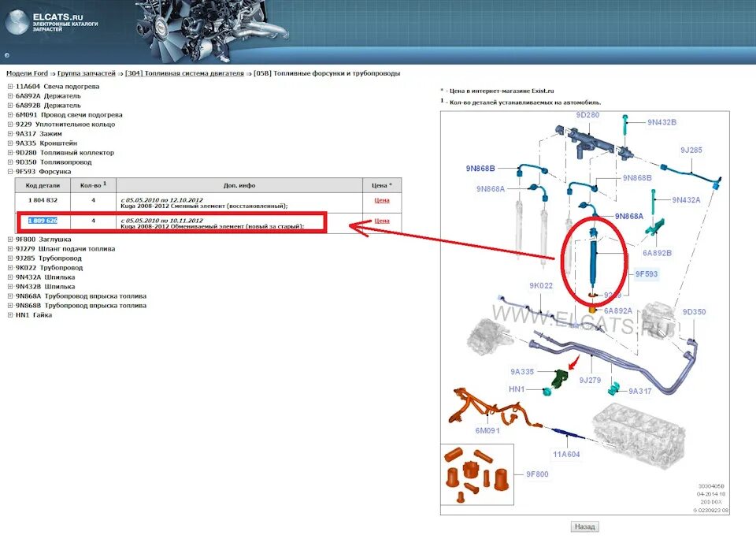Open Цена link for part 1 809 626

[382, 221]
